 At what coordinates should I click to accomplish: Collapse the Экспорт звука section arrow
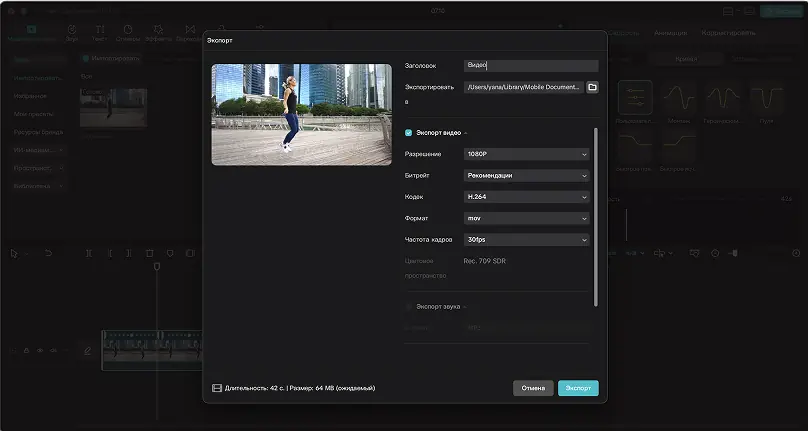tap(465, 307)
